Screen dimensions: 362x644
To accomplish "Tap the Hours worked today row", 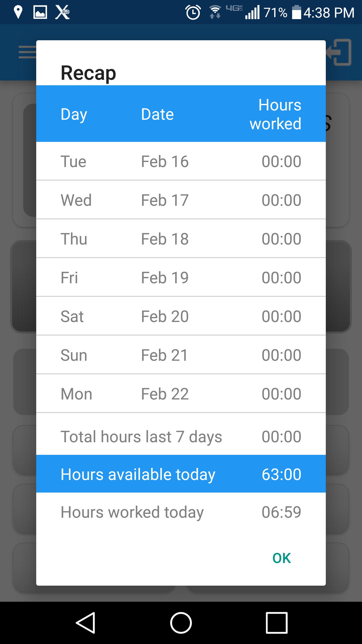I will 181,512.
